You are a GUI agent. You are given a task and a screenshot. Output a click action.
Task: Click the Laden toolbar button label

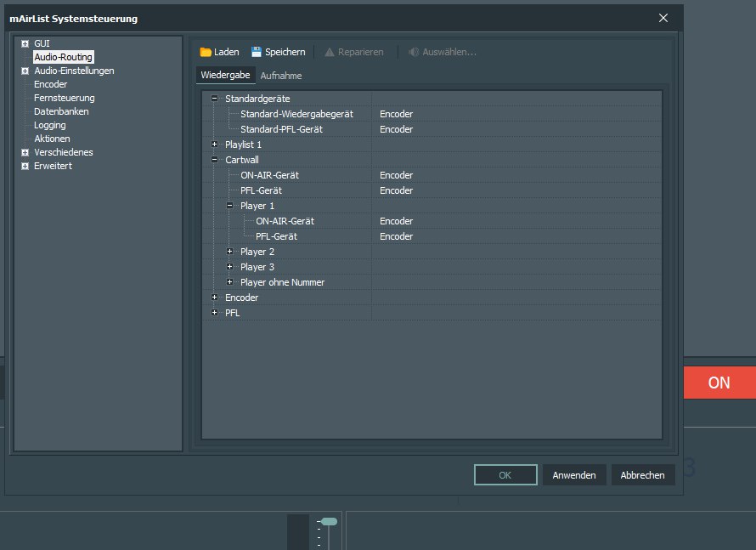pos(227,52)
